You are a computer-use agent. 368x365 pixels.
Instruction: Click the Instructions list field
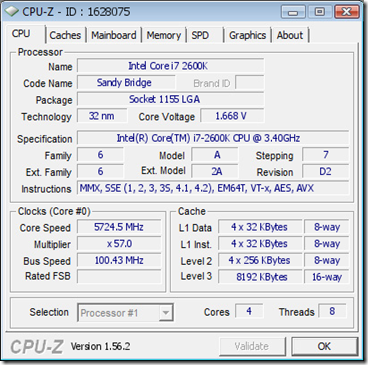(213, 188)
